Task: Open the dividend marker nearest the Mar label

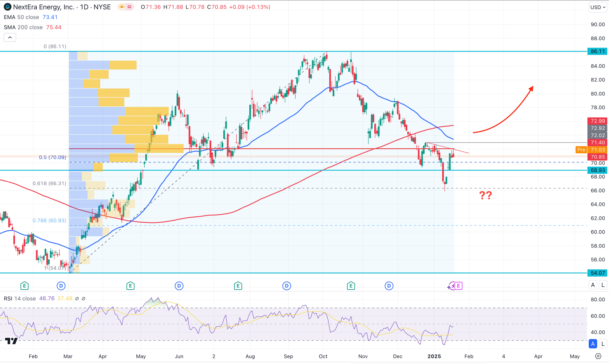Action: [x=61, y=286]
